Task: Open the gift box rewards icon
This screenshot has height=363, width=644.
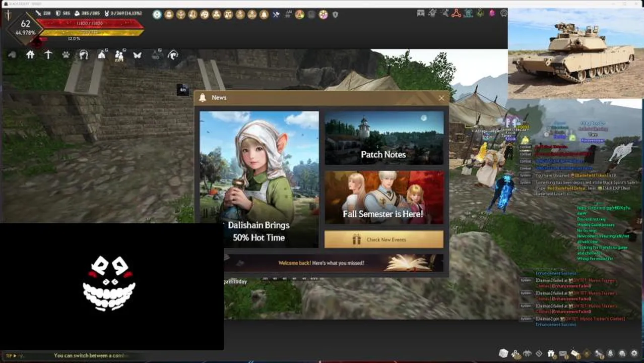Action: [551, 354]
